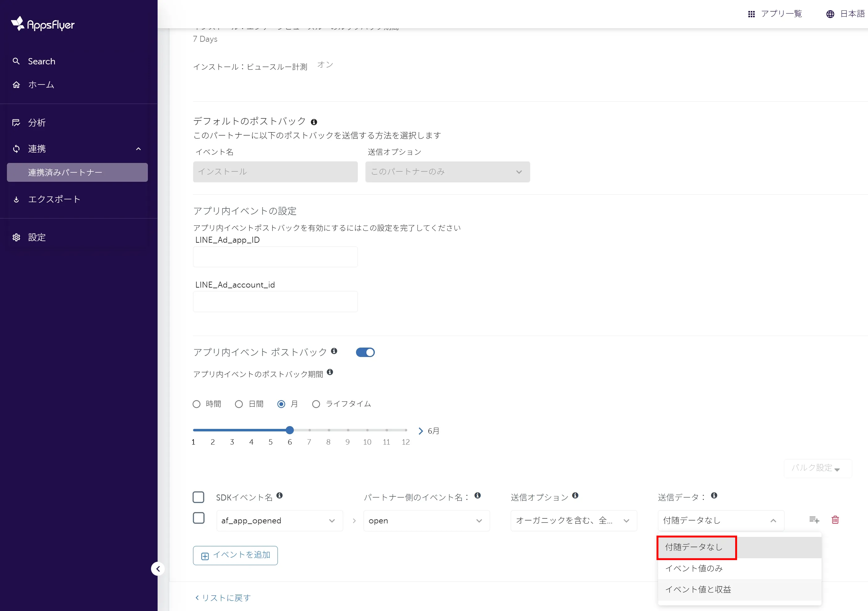Select the ライフタイム radio button
The image size is (868, 611).
click(x=316, y=404)
